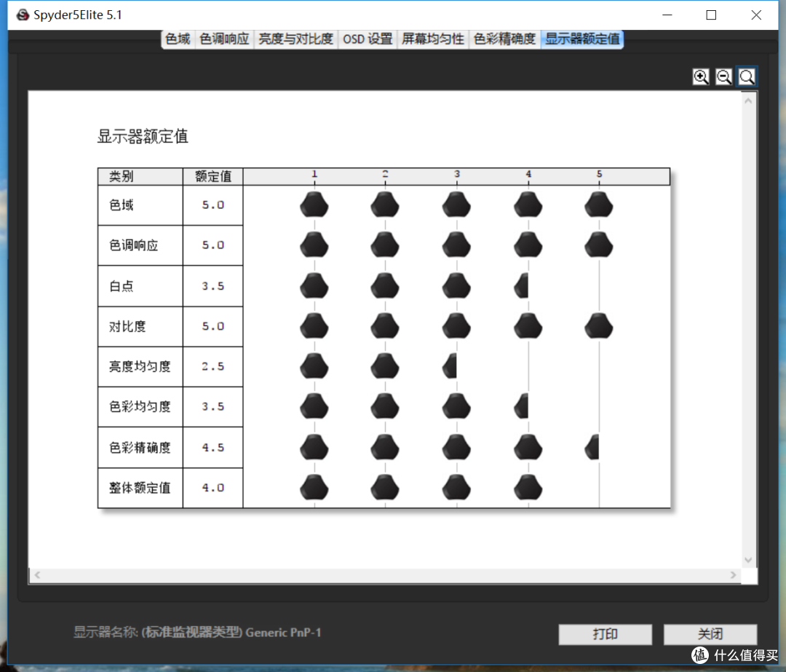Click the 白点 row label
The width and height of the screenshot is (786, 672).
tap(122, 286)
